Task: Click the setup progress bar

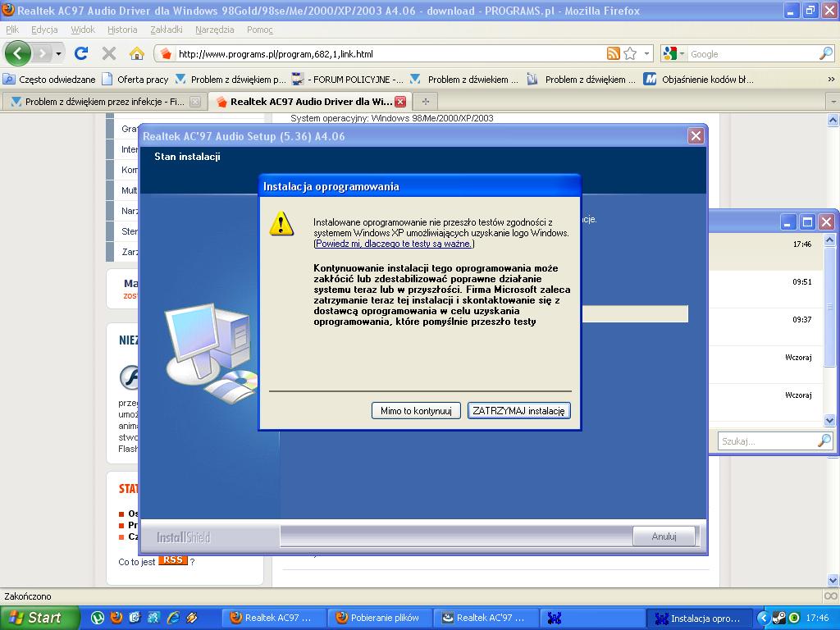Action: pyautogui.click(x=635, y=314)
